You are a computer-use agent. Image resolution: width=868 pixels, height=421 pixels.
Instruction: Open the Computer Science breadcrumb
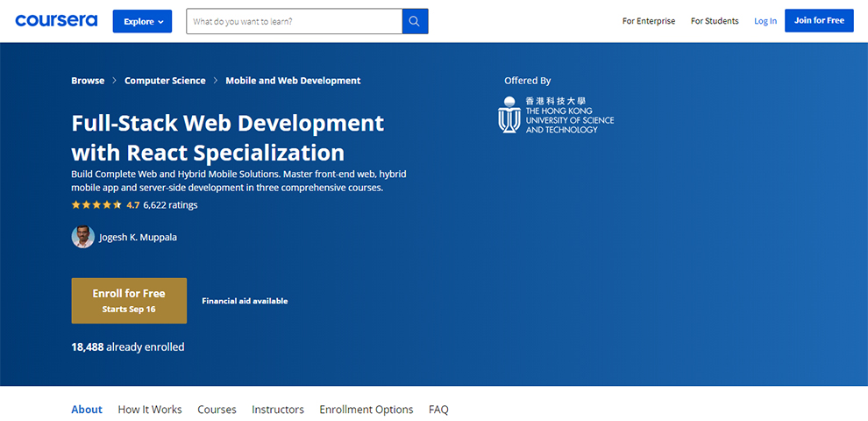[x=165, y=81]
